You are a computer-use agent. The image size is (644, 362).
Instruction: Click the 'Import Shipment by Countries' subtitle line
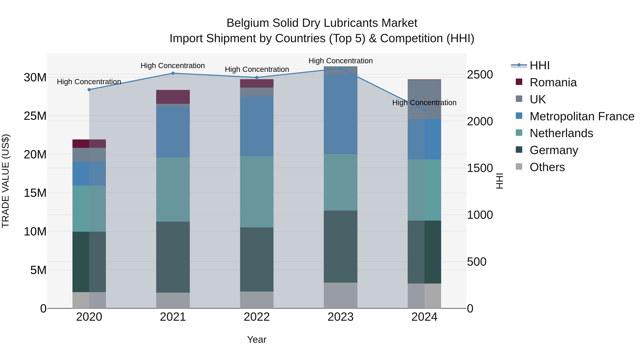click(x=322, y=38)
